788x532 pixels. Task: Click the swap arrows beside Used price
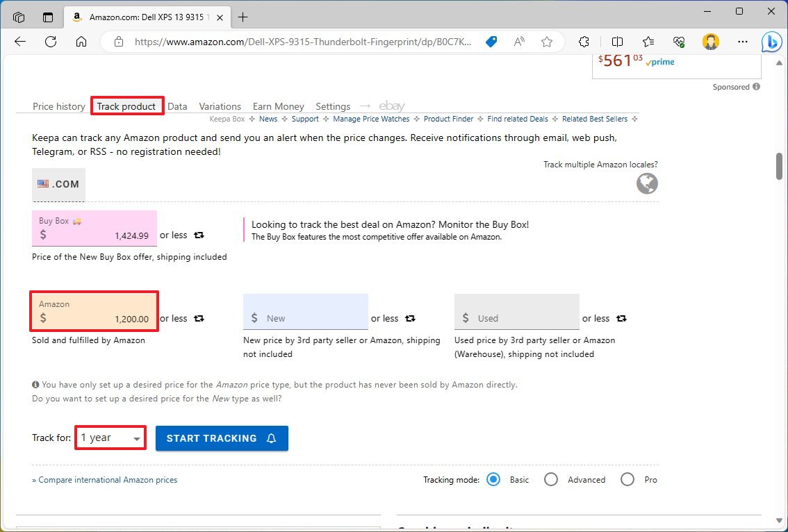click(621, 319)
